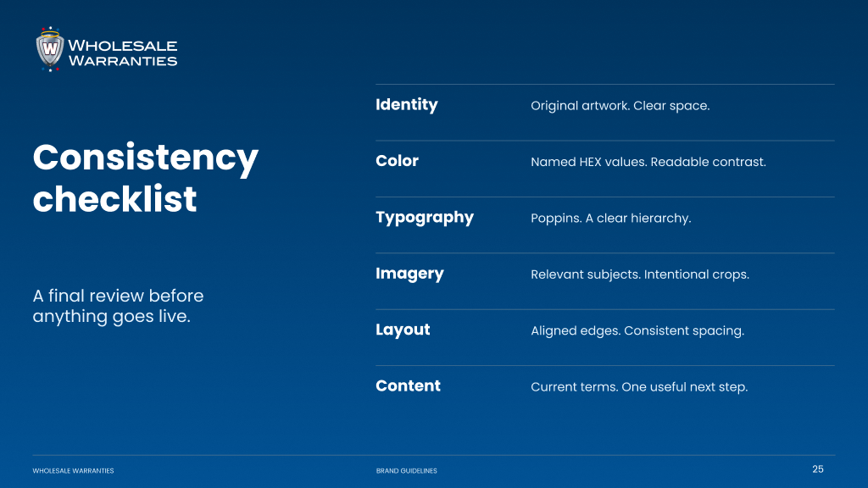The width and height of the screenshot is (868, 488).
Task: Select the "Layout" checklist heading
Action: click(x=403, y=330)
